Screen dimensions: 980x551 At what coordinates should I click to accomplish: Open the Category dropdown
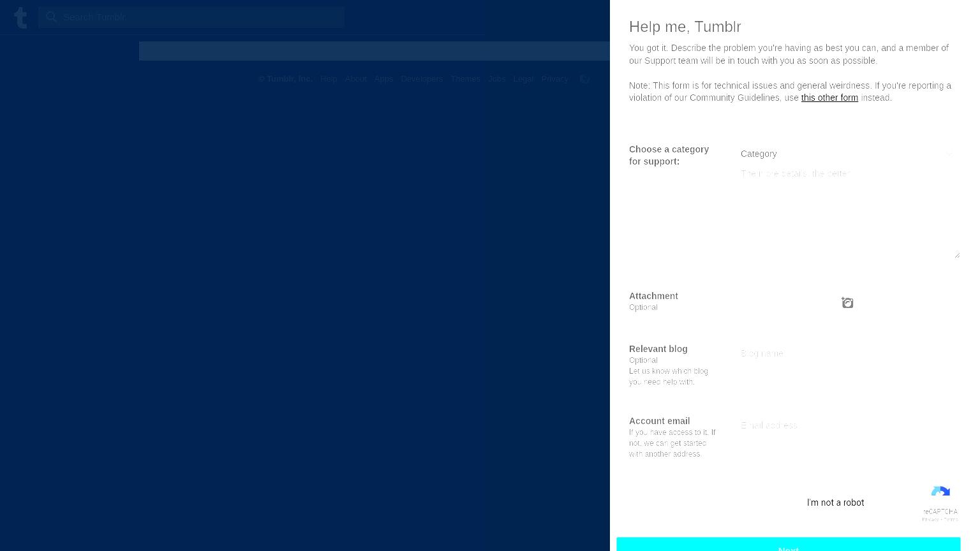(846, 154)
